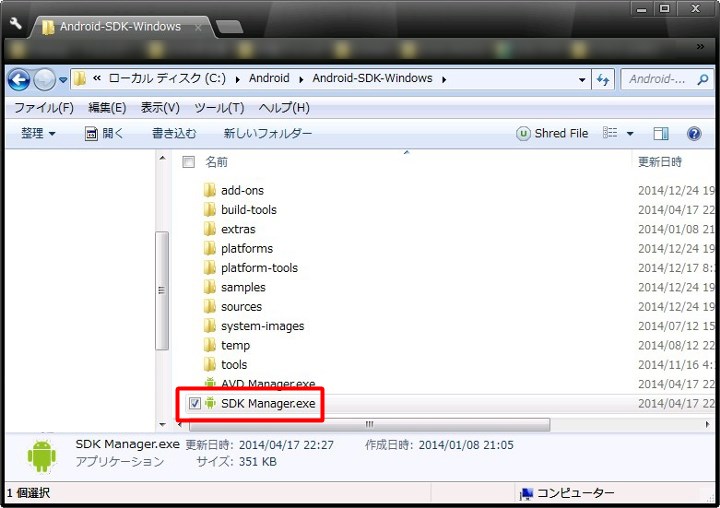Click the 開く button
Viewport: 720px width, 508px height.
[104, 134]
